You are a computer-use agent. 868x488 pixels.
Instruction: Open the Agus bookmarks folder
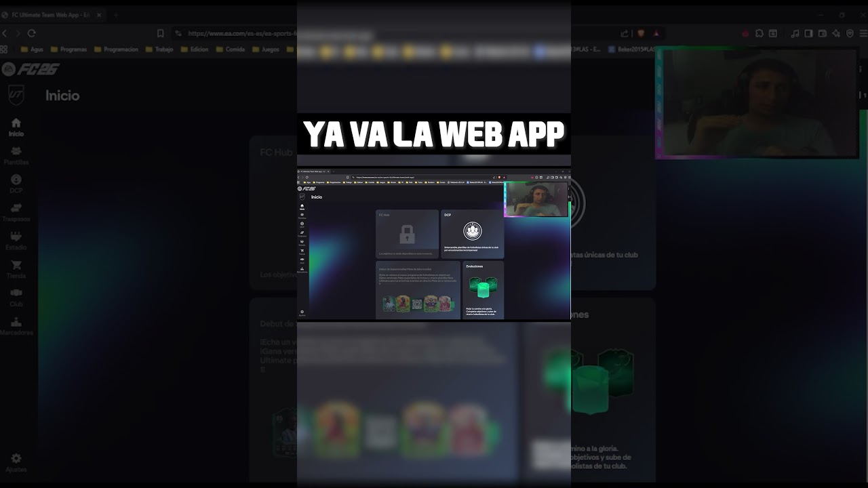[x=32, y=49]
